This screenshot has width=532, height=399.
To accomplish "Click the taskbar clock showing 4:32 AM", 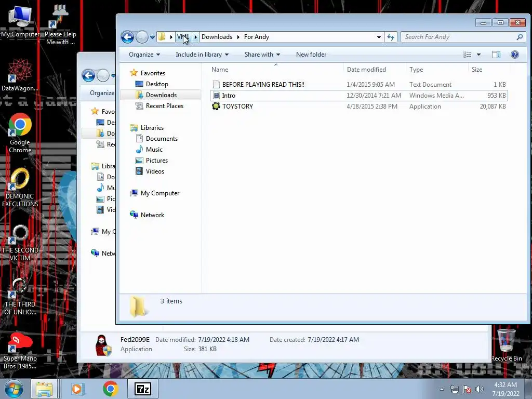I will (506, 389).
